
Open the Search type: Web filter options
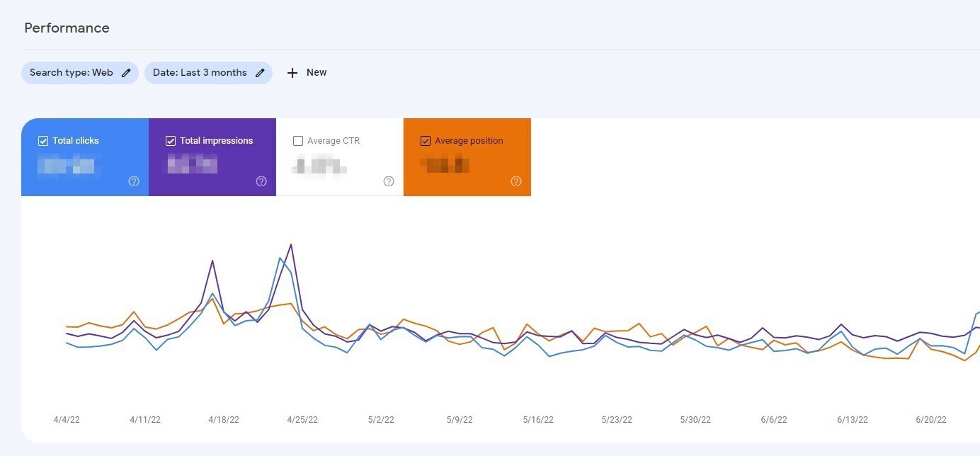71,72
